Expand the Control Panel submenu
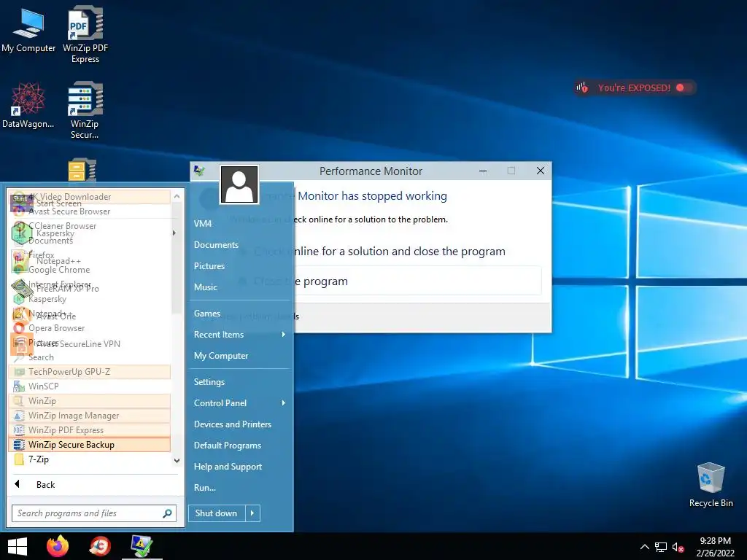The image size is (747, 560). (240, 402)
